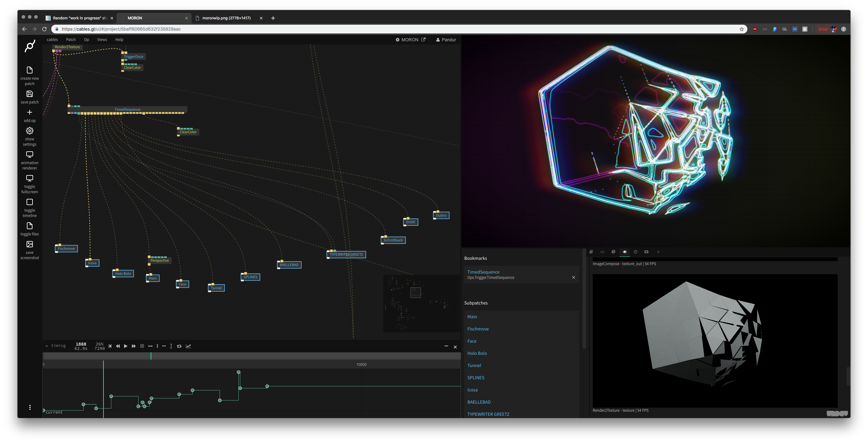The width and height of the screenshot is (868, 443).
Task: Open the animation renderer
Action: (30, 154)
